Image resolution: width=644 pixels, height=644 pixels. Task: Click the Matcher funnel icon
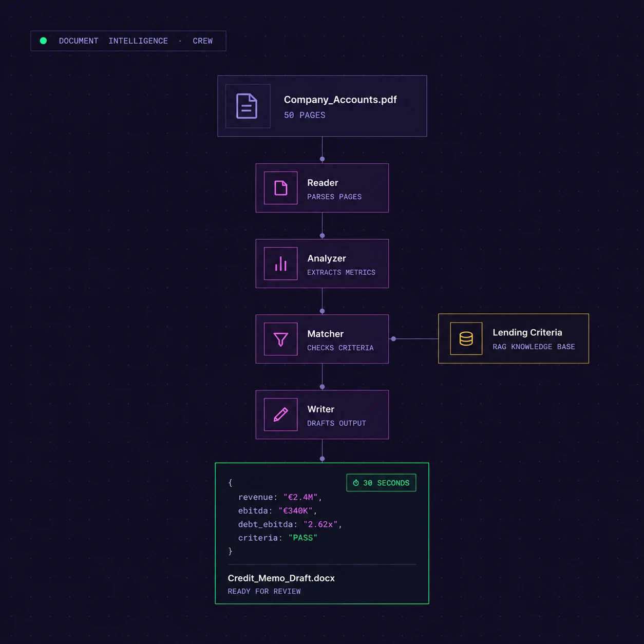point(281,339)
